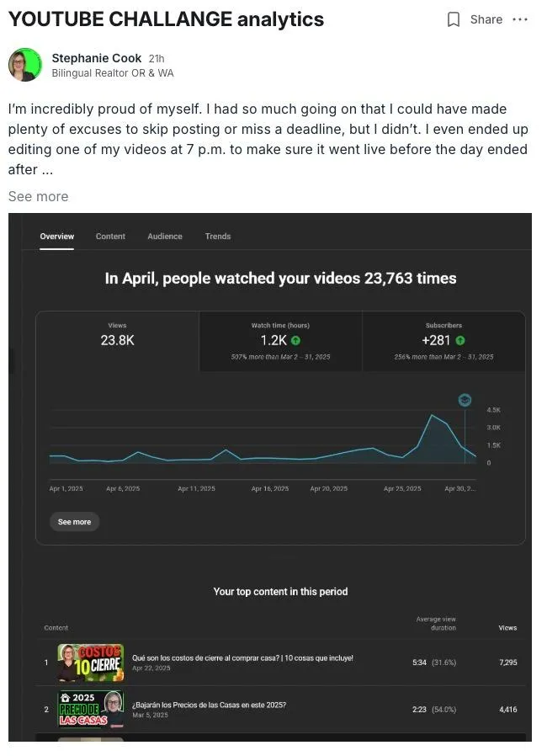Screen dimensions: 547x756
Task: Click Stephanie Cook's profile avatar
Action: coord(25,65)
